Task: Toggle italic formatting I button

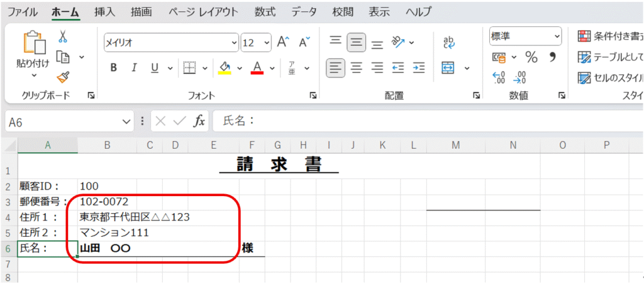Action: pos(133,68)
